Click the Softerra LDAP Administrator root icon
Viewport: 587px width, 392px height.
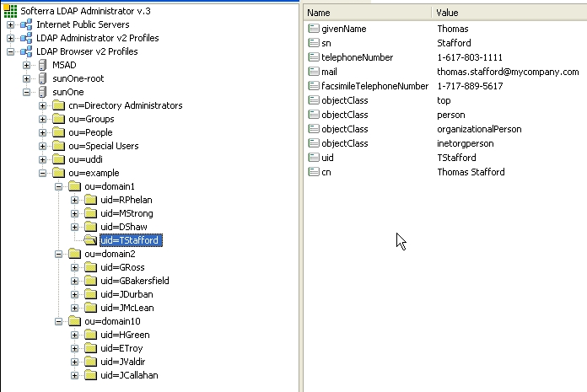10,11
